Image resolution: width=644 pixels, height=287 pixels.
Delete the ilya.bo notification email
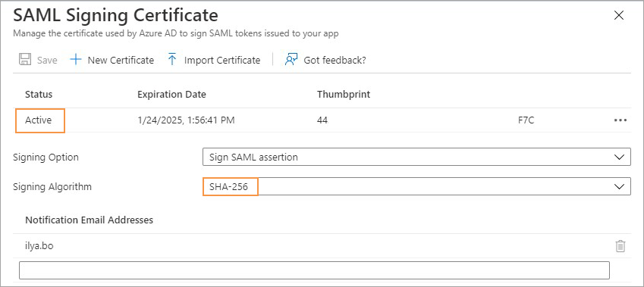pyautogui.click(x=620, y=246)
